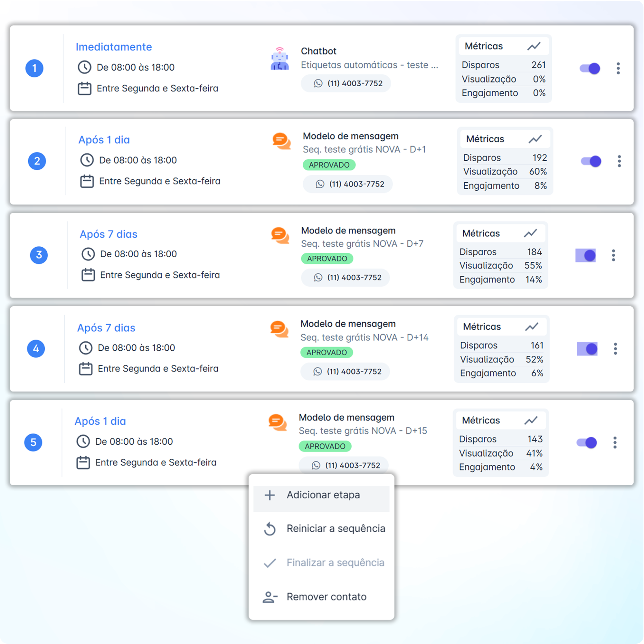Click the metrics chart icon in step 1
The height and width of the screenshot is (644, 644).
coord(534,46)
